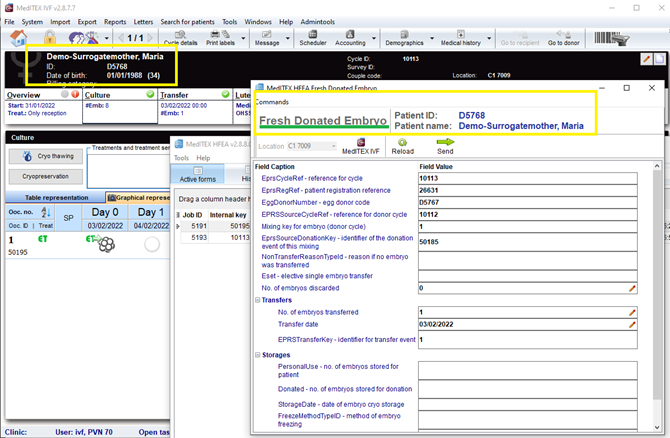Switch to Graphical representation tab
670x438 pixels.
138,197
